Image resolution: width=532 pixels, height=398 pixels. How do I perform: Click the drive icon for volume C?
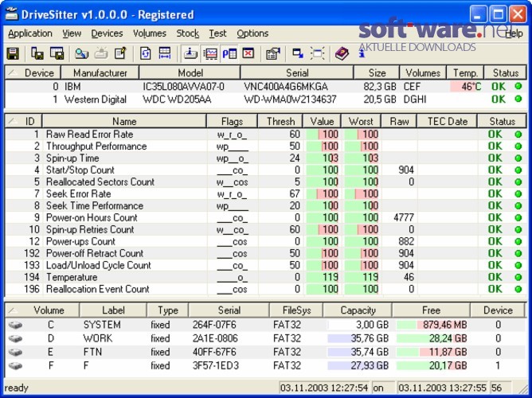click(x=16, y=325)
